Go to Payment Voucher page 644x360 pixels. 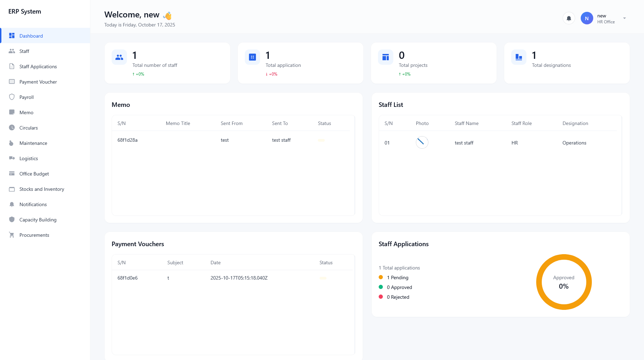(x=45, y=82)
